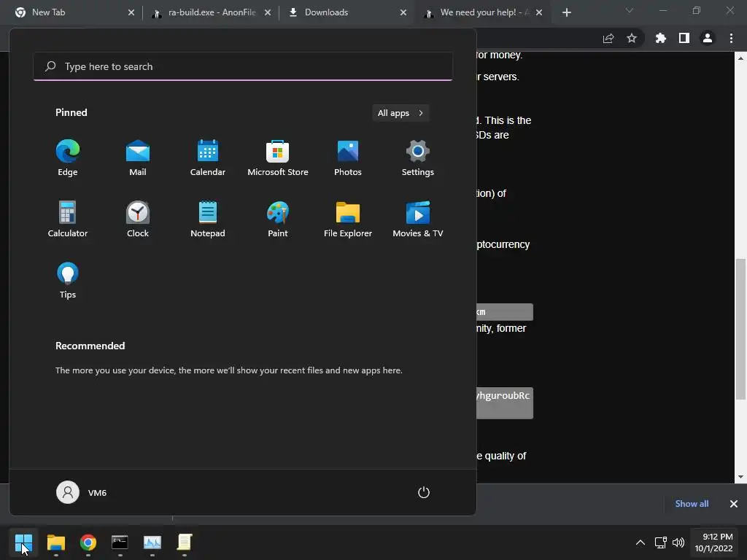The height and width of the screenshot is (560, 747).
Task: Open the Tips app
Action: click(x=68, y=281)
